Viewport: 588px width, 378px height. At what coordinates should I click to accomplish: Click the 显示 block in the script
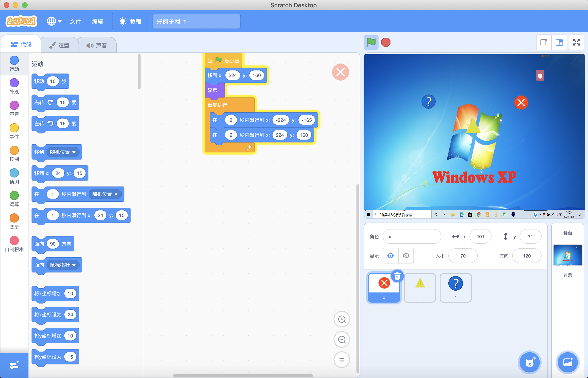[x=215, y=90]
